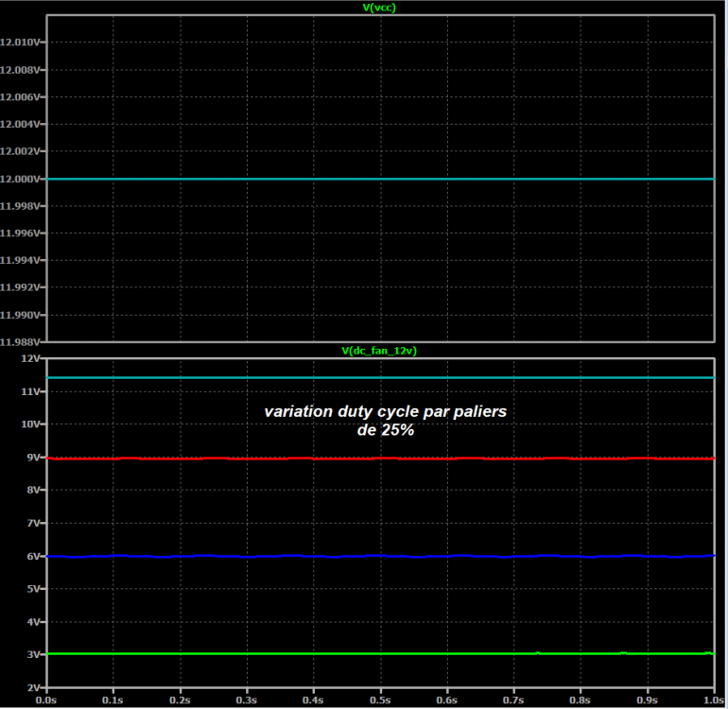Click the 12.010V axis label

click(x=20, y=43)
